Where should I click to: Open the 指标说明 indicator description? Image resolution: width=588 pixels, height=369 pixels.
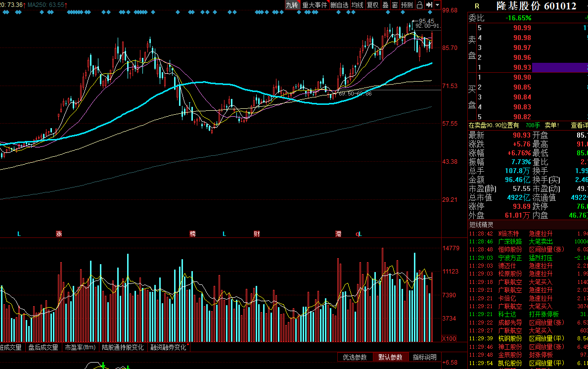[424, 357]
